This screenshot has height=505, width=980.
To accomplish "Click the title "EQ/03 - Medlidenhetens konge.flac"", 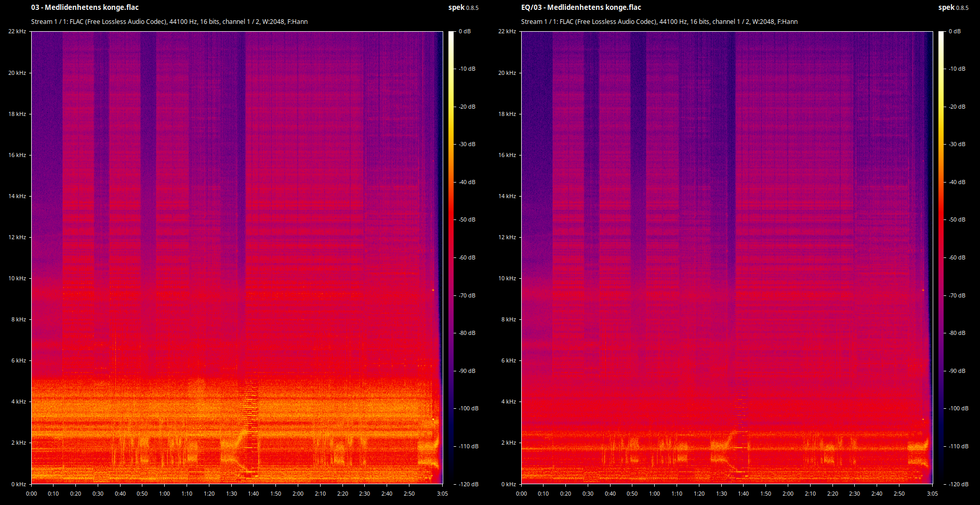I will click(581, 7).
